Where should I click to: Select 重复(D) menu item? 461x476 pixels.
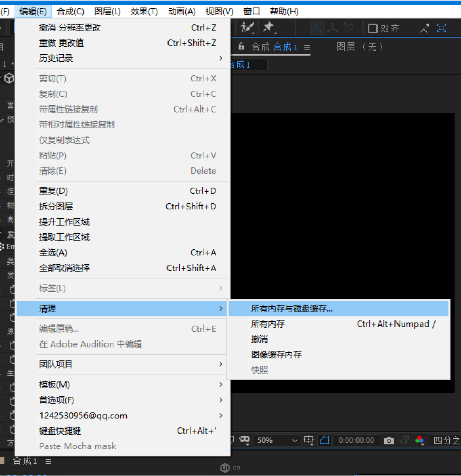coord(123,191)
